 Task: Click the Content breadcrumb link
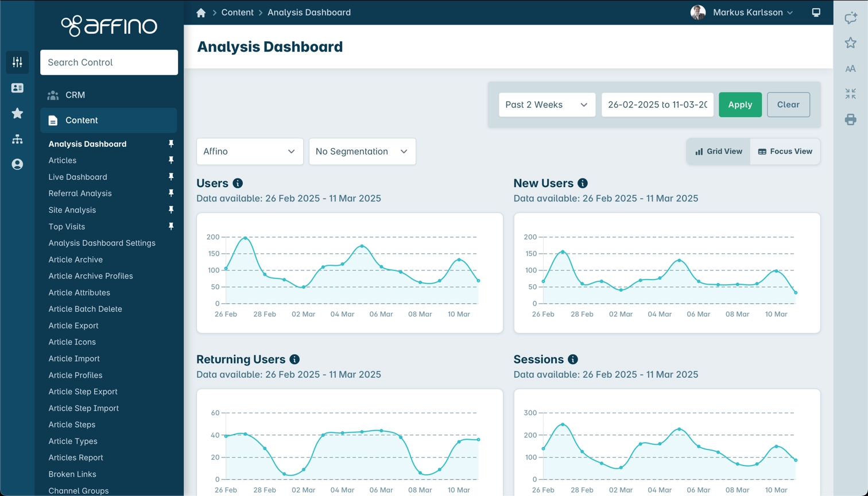[x=237, y=12]
